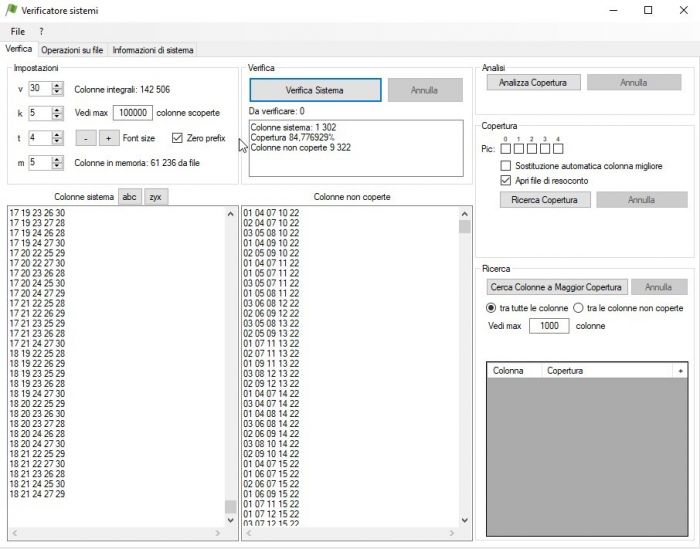Click Annulla in the Ricerca group

(x=659, y=287)
